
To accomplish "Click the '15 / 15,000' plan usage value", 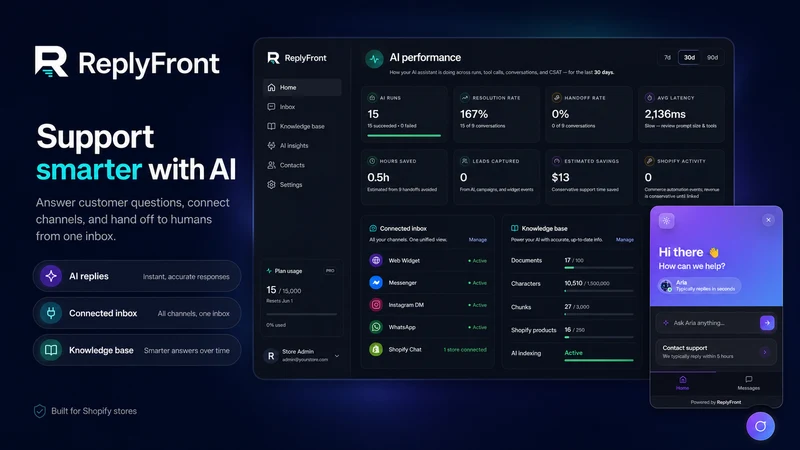I will pos(284,290).
